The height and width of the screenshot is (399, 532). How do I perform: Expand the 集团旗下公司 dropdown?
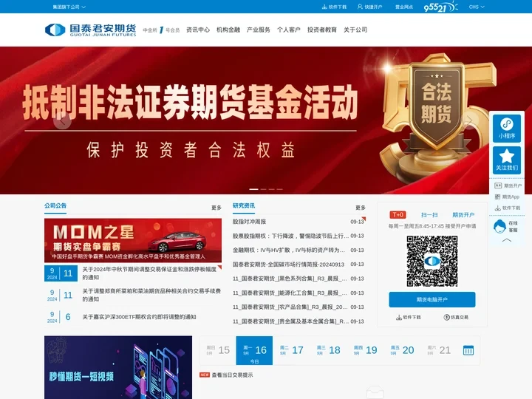(69, 7)
